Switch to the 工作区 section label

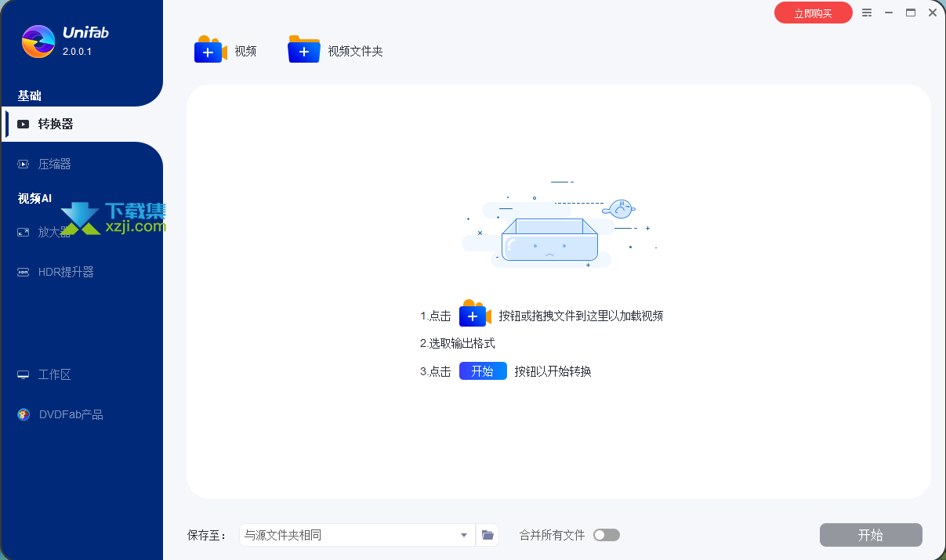[55, 374]
